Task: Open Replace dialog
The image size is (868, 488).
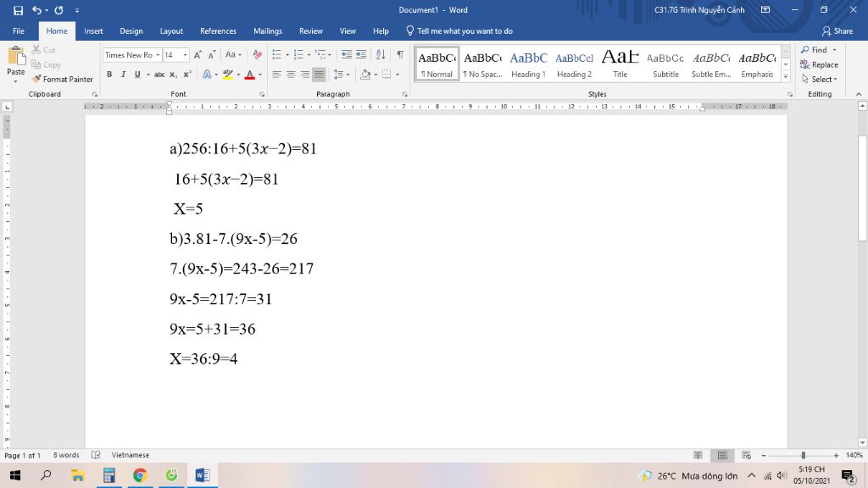Action: point(820,64)
